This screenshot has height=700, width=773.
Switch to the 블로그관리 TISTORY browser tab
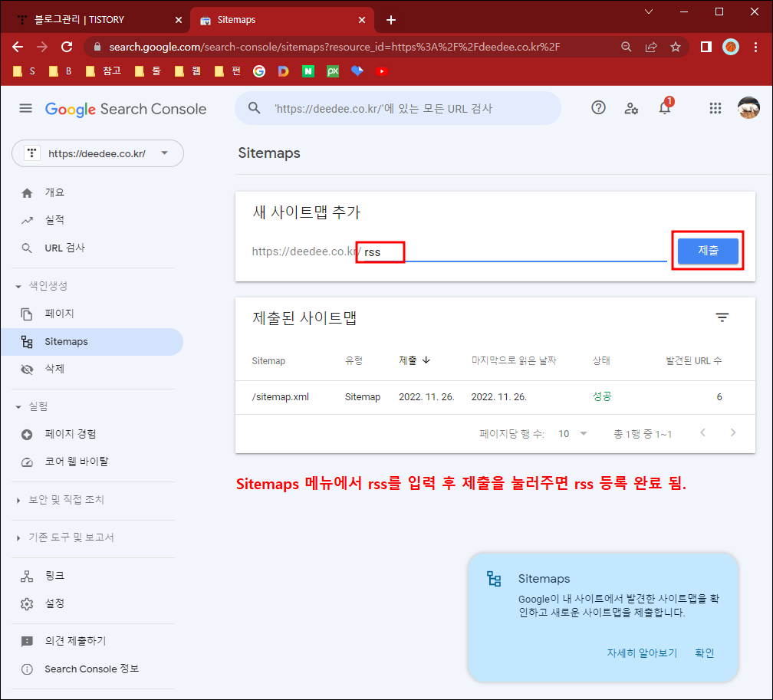(x=92, y=18)
